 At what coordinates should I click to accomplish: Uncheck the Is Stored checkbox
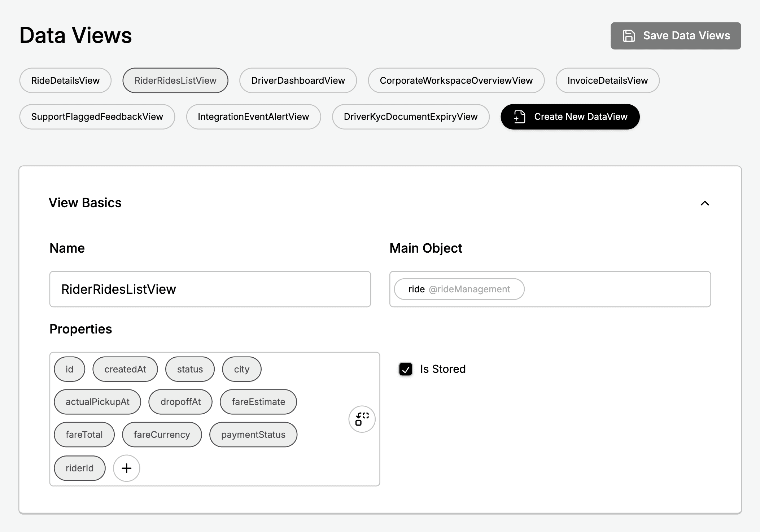406,369
